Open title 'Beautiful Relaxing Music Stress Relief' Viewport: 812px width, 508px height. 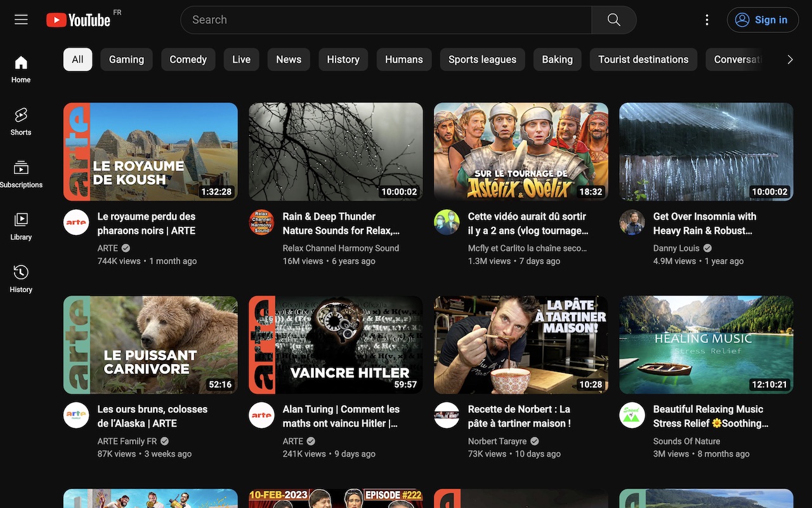click(711, 417)
